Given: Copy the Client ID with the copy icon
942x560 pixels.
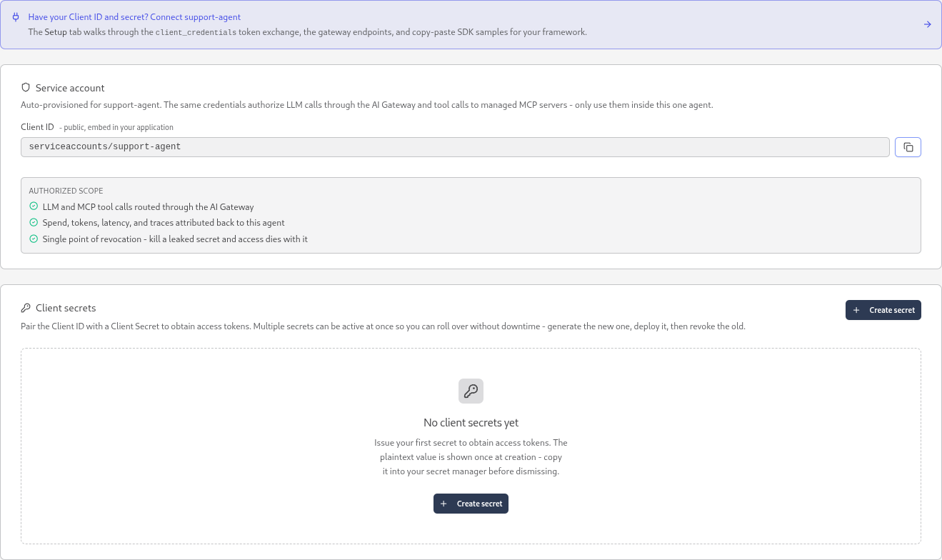Looking at the screenshot, I should pyautogui.click(x=908, y=147).
